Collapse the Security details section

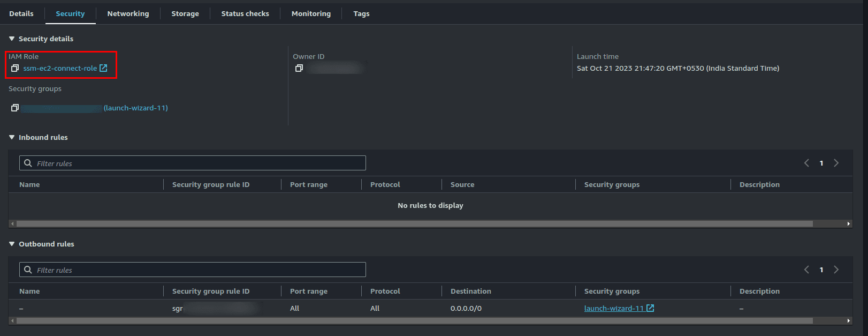(12, 39)
